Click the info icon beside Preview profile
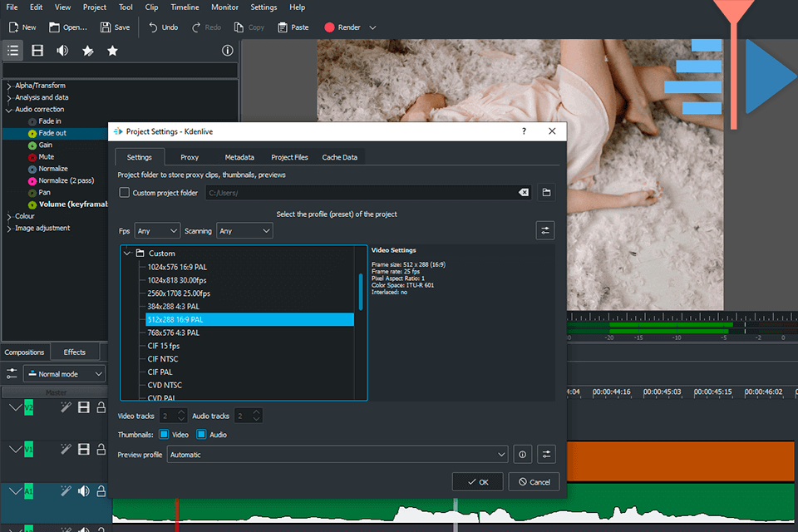 click(522, 455)
